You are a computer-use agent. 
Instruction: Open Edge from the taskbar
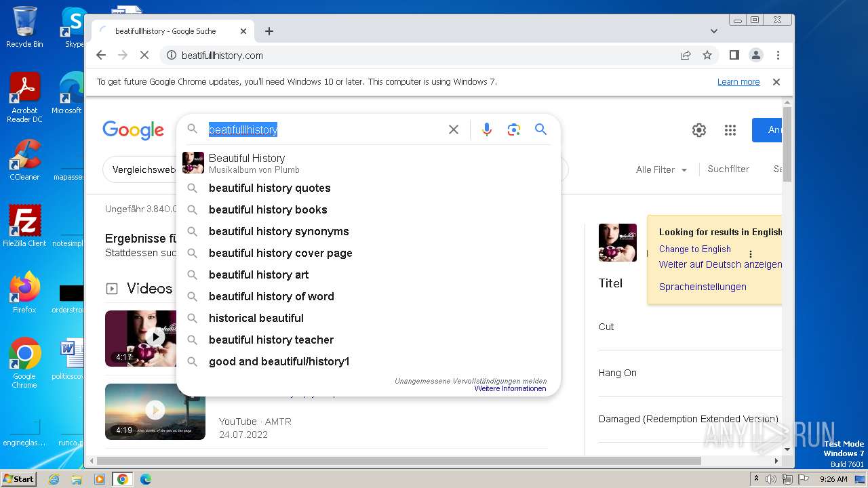pyautogui.click(x=146, y=479)
